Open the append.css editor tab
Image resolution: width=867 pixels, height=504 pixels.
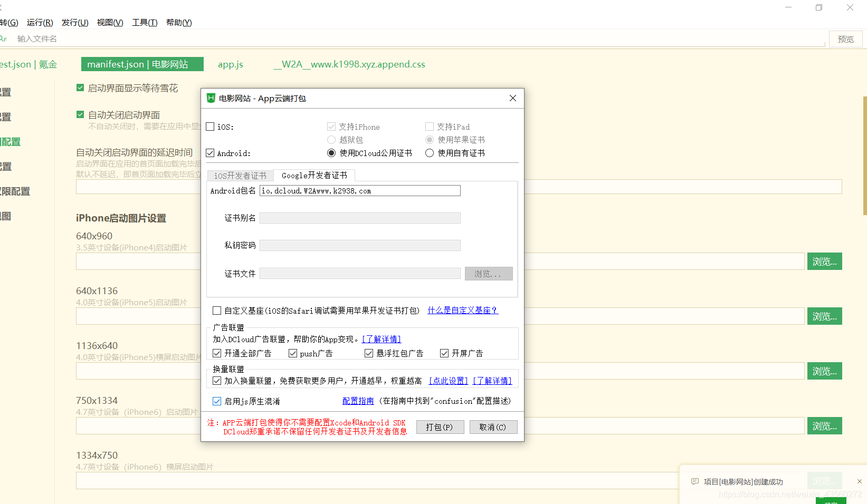[349, 64]
